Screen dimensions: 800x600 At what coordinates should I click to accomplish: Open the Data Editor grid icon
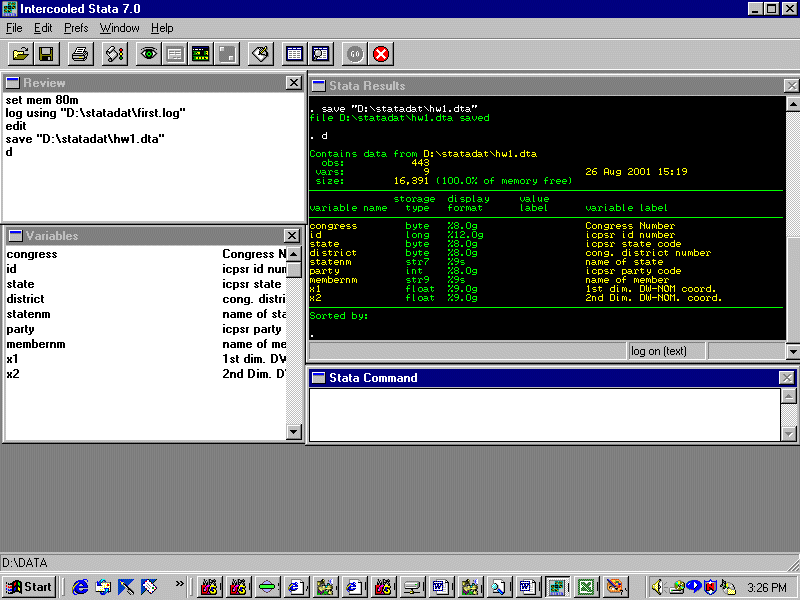point(294,53)
